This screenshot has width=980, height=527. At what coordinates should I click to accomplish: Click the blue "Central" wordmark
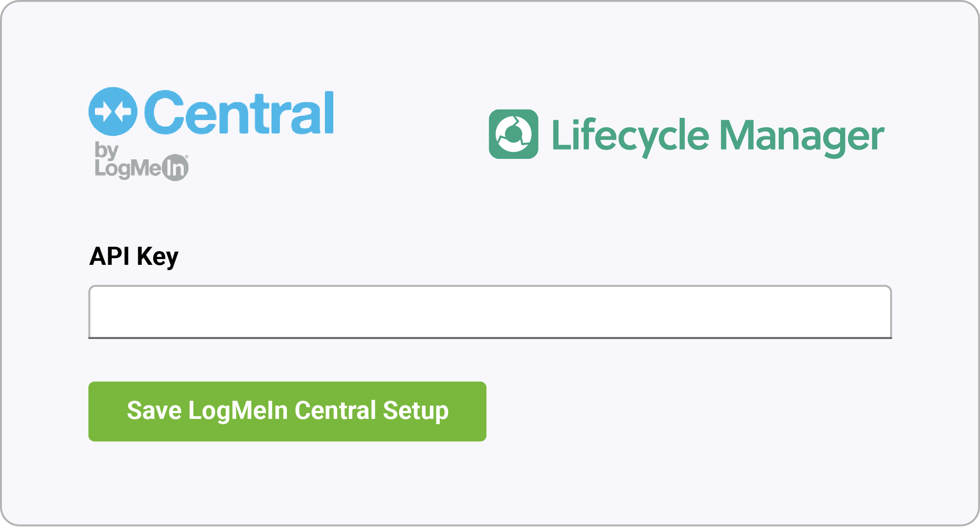239,113
